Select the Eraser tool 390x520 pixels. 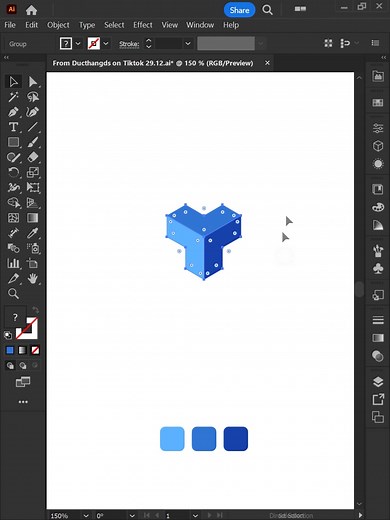[x=33, y=157]
